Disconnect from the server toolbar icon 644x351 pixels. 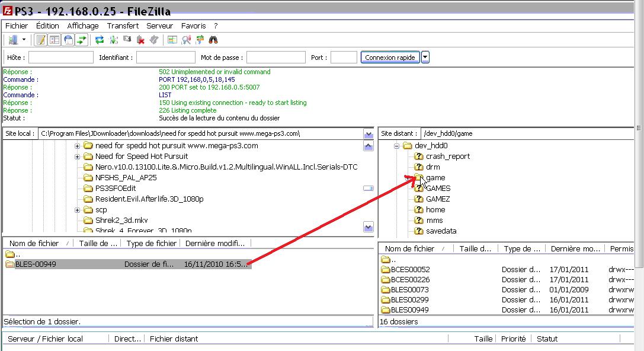pos(140,40)
